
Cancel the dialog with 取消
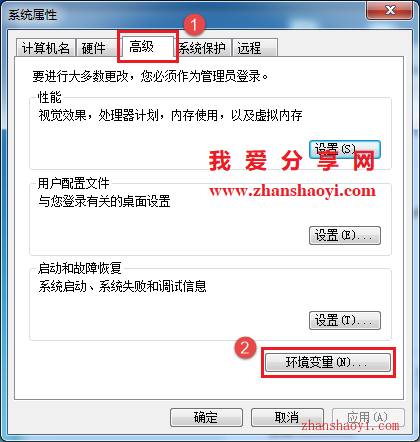(x=287, y=417)
